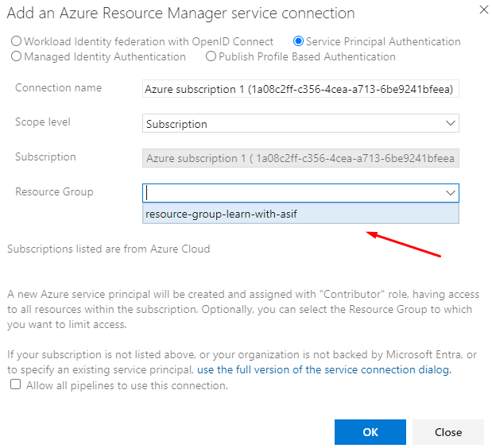Click the Connection name text field

300,90
